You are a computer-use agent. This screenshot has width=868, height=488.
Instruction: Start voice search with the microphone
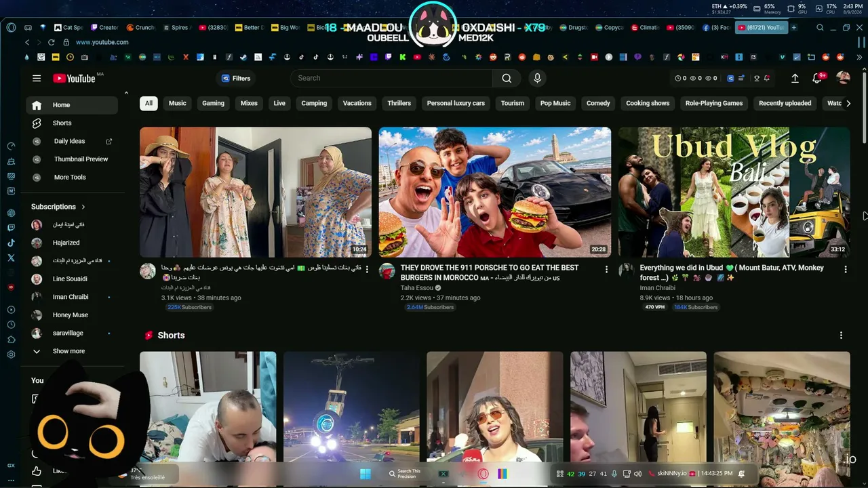pos(537,78)
